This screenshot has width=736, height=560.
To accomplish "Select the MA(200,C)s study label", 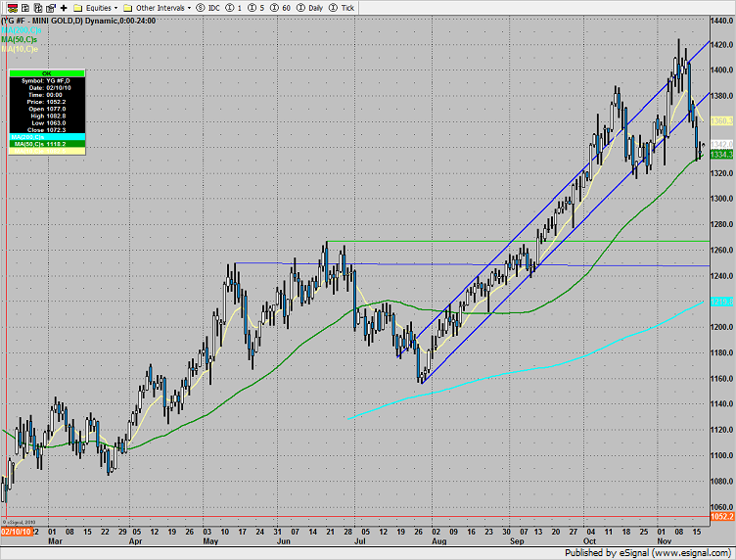I will click(x=22, y=30).
